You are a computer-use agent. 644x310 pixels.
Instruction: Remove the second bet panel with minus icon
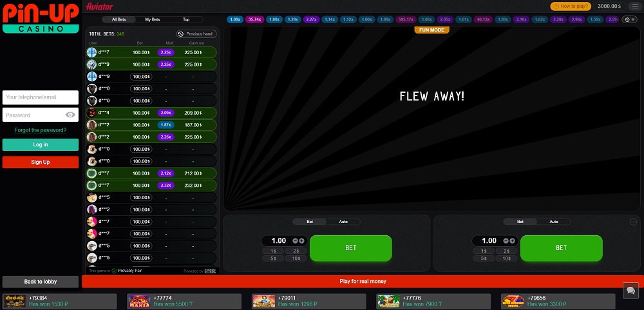point(633,222)
